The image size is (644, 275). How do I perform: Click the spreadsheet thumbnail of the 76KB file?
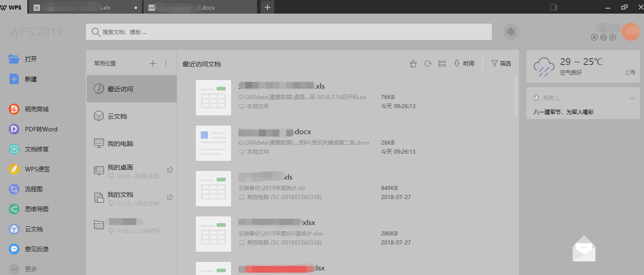[x=213, y=98]
